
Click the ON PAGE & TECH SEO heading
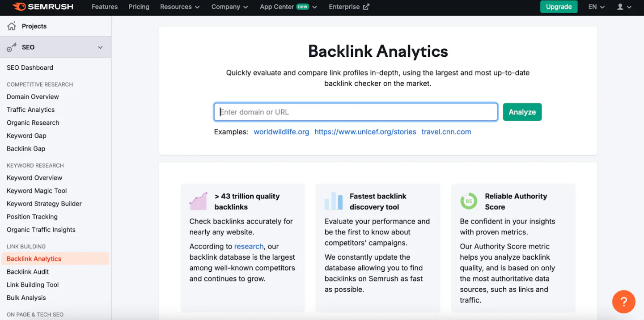pyautogui.click(x=35, y=315)
